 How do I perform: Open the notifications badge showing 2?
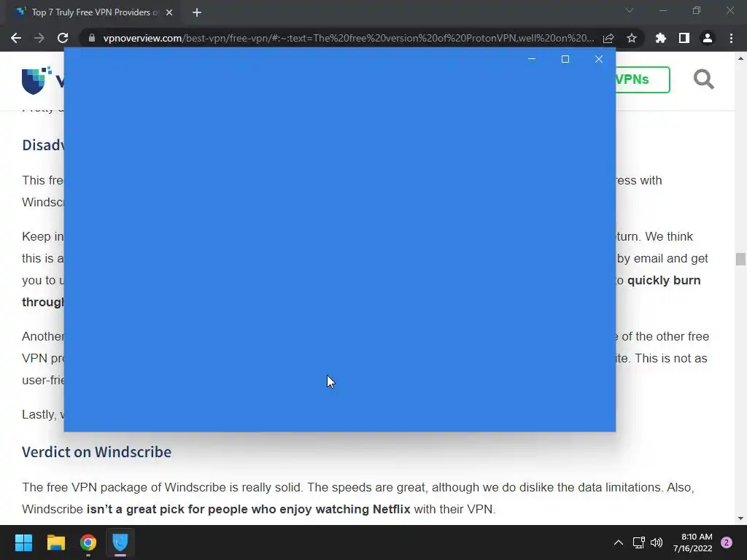click(x=727, y=542)
